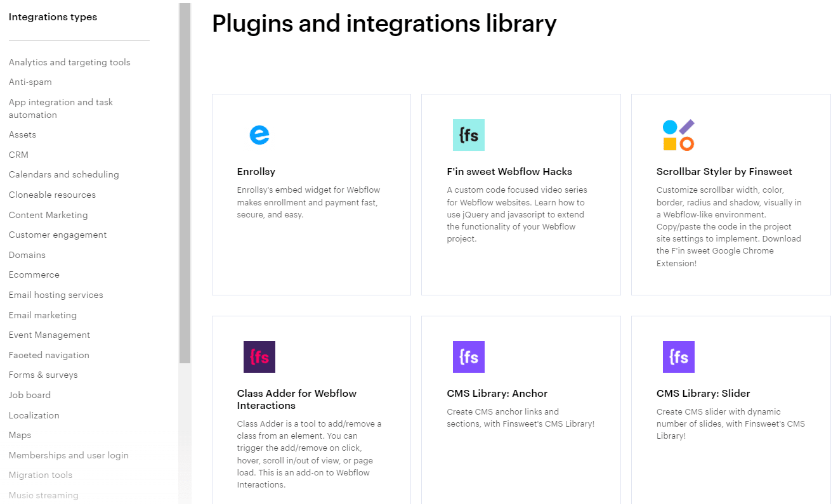Click the Class Adder description paragraph
This screenshot has width=838, height=504.
click(x=310, y=454)
